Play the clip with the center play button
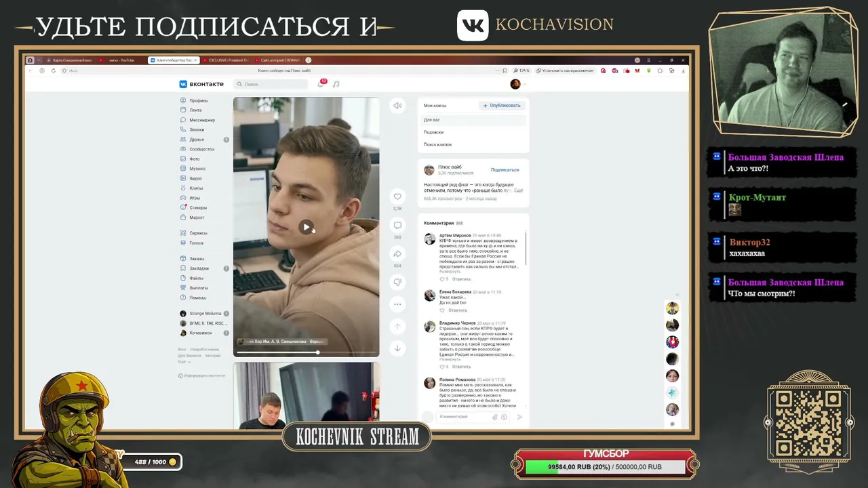This screenshot has width=868, height=488. click(x=307, y=227)
